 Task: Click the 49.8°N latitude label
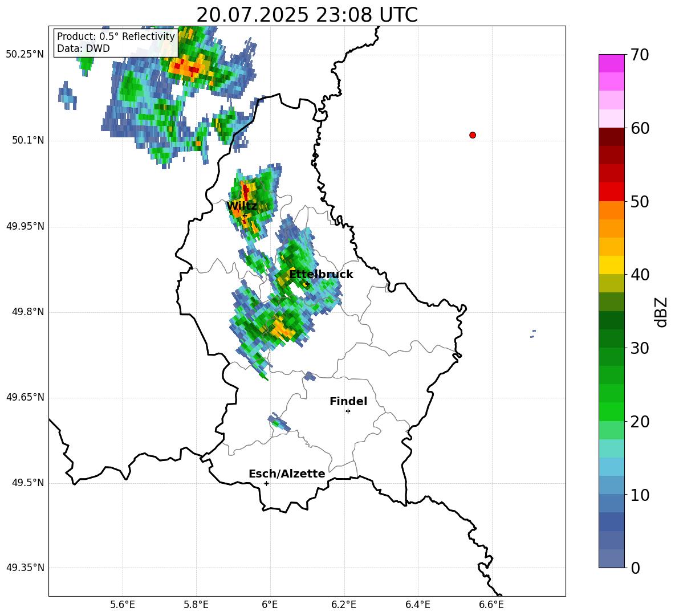click(27, 312)
